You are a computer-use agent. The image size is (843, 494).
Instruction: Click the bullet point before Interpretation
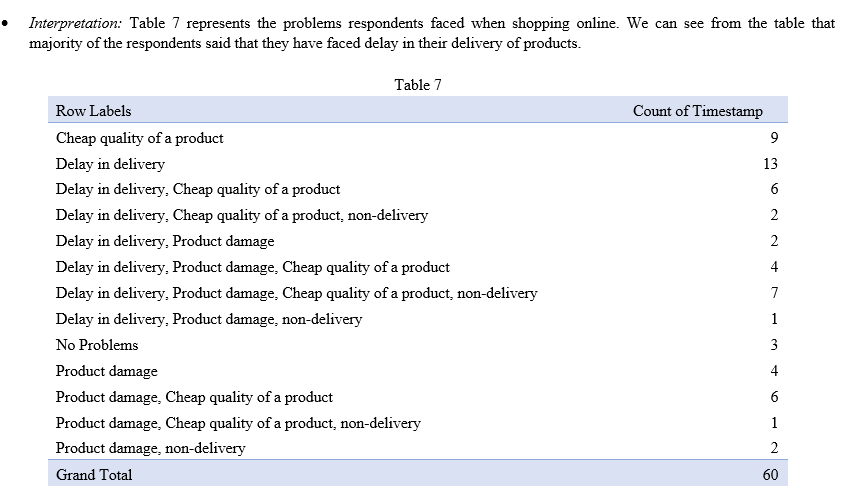pos(5,23)
